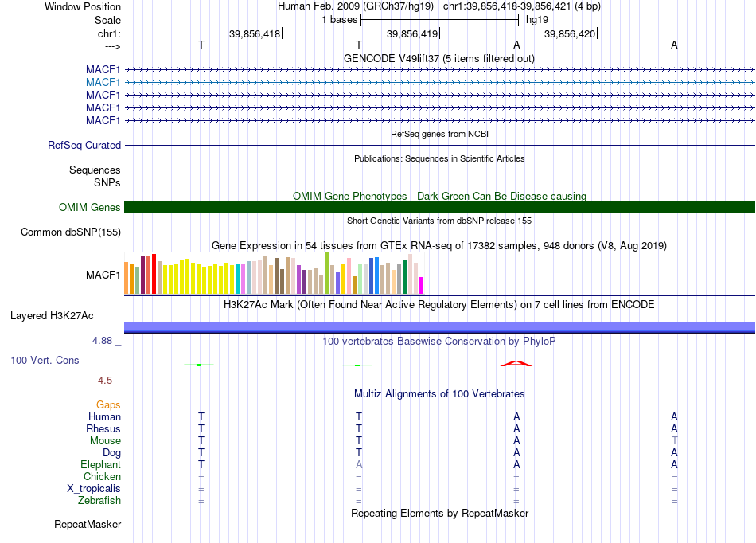Image resolution: width=756 pixels, height=543 pixels.
Task: Click the -4.5 lower scale value
Action: tap(103, 381)
